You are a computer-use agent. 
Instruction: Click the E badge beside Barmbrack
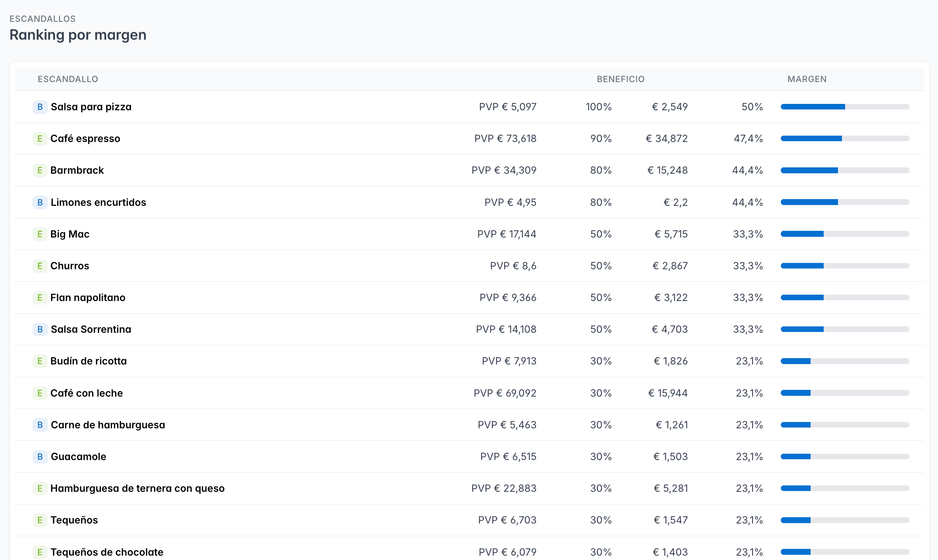click(40, 170)
